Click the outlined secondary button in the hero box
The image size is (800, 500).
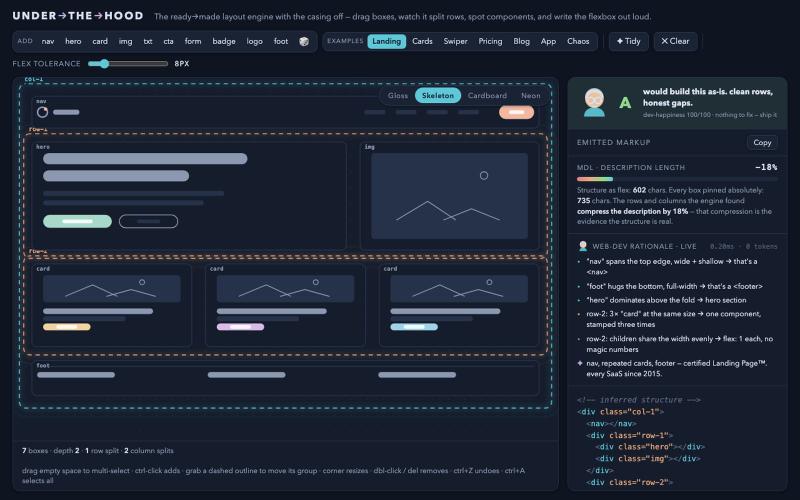tap(148, 221)
